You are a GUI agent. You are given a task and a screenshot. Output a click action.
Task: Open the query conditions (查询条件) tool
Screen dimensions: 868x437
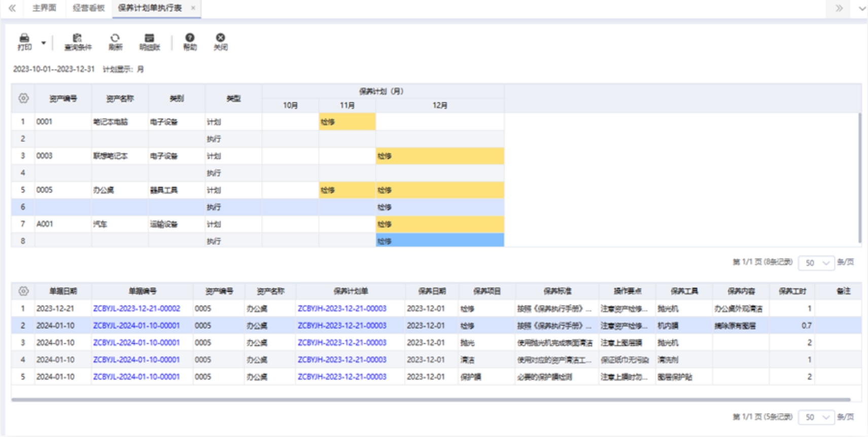point(78,42)
